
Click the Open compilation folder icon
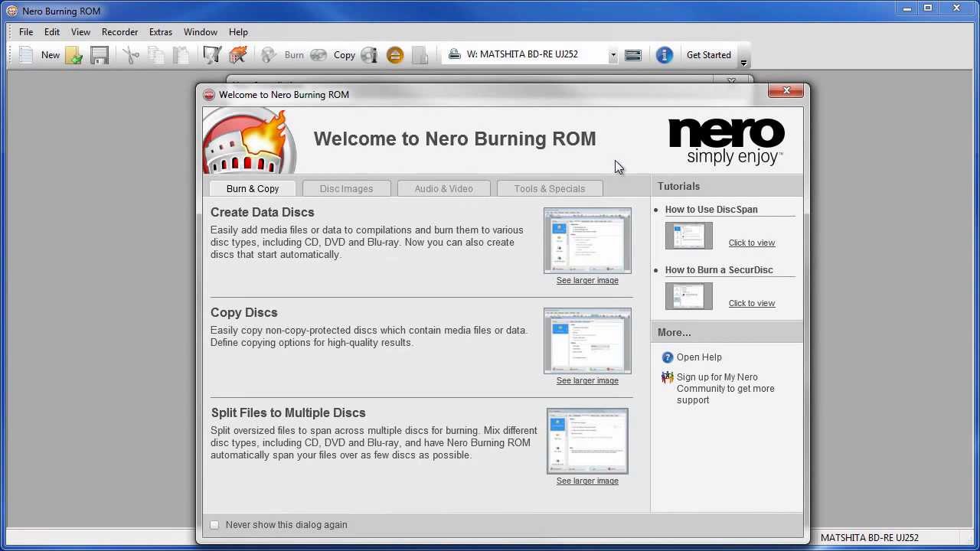[74, 55]
